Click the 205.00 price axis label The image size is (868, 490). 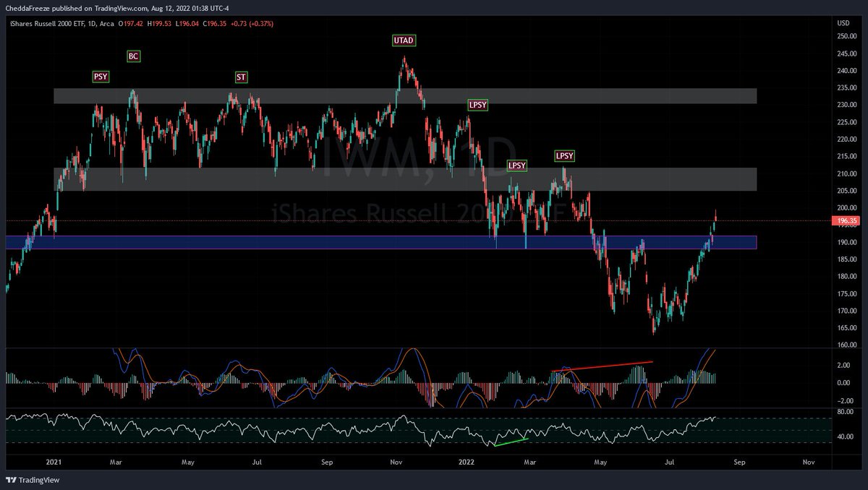(846, 191)
